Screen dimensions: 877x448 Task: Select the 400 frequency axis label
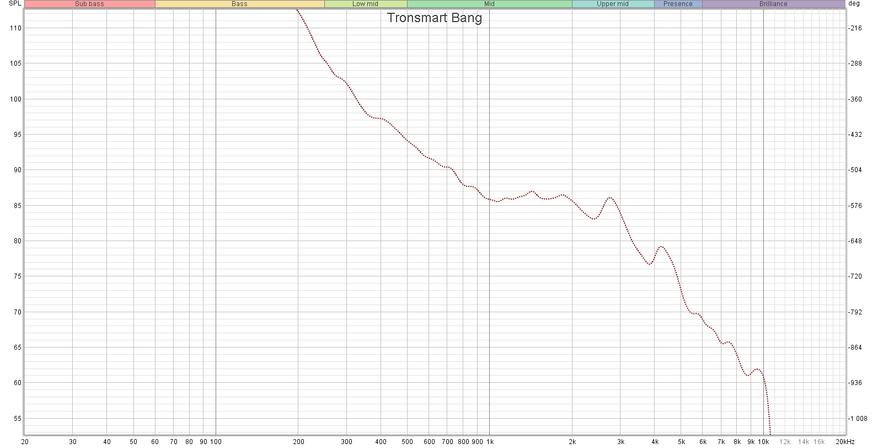380,442
